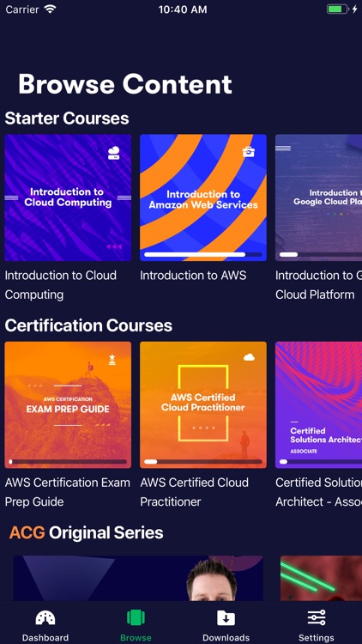Open the Dashboard tab
The height and width of the screenshot is (644, 362).
coord(45,625)
